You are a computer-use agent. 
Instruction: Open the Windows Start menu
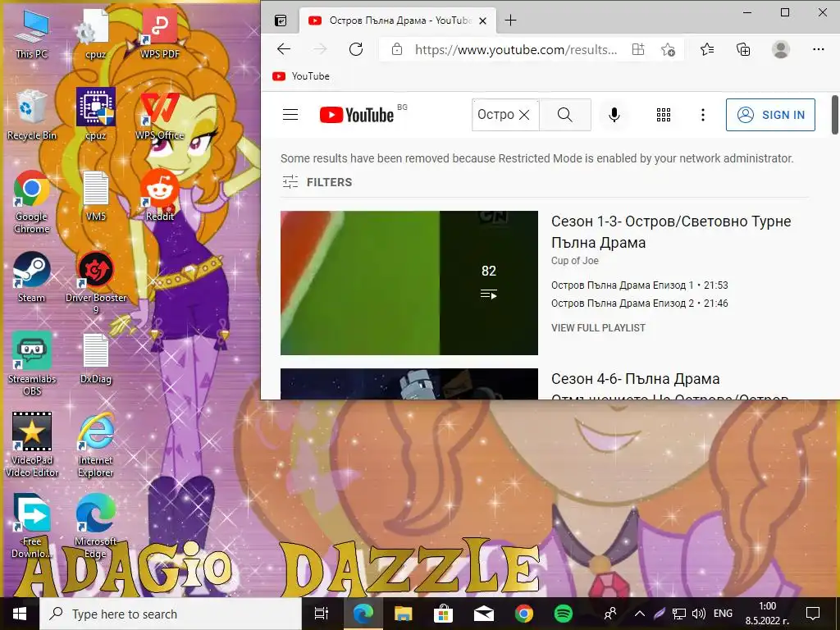coord(20,614)
